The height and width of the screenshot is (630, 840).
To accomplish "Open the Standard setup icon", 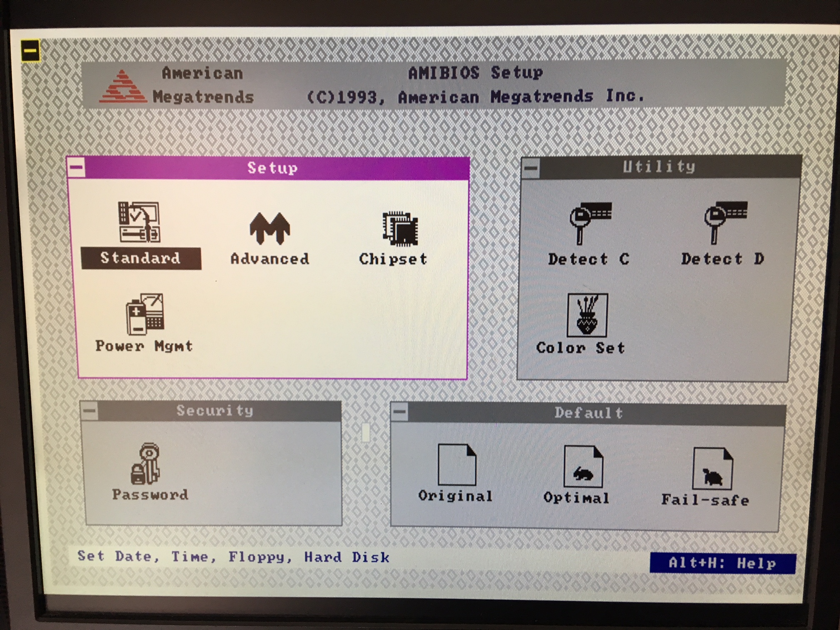I will coord(139,222).
